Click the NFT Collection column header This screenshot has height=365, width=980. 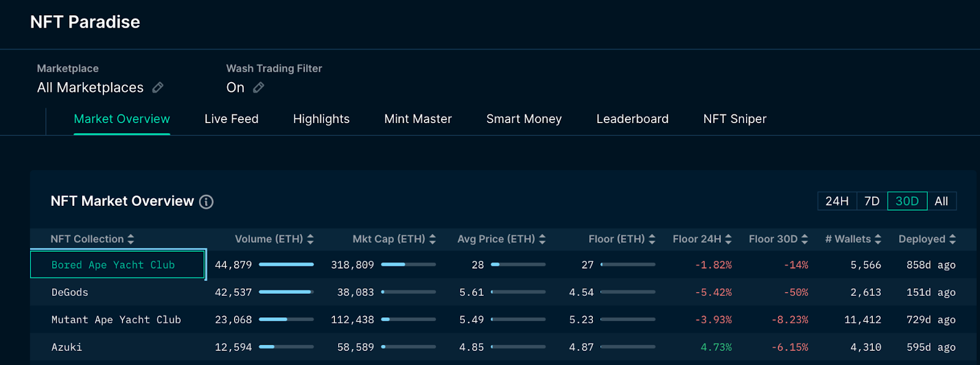point(87,239)
